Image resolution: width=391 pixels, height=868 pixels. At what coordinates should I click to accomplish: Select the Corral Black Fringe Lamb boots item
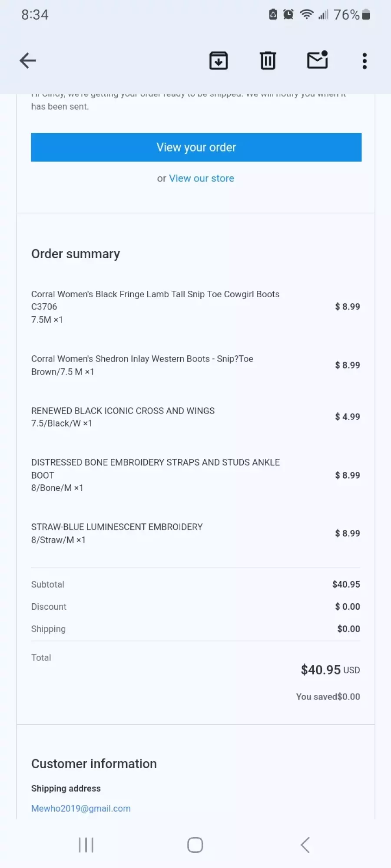(195, 307)
